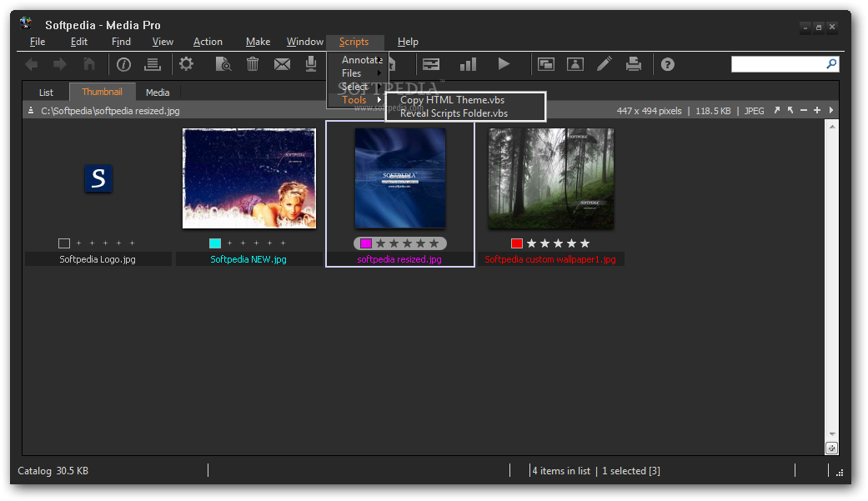Open the Info panel icon
Screen dimensions: 868x501
(x=123, y=65)
